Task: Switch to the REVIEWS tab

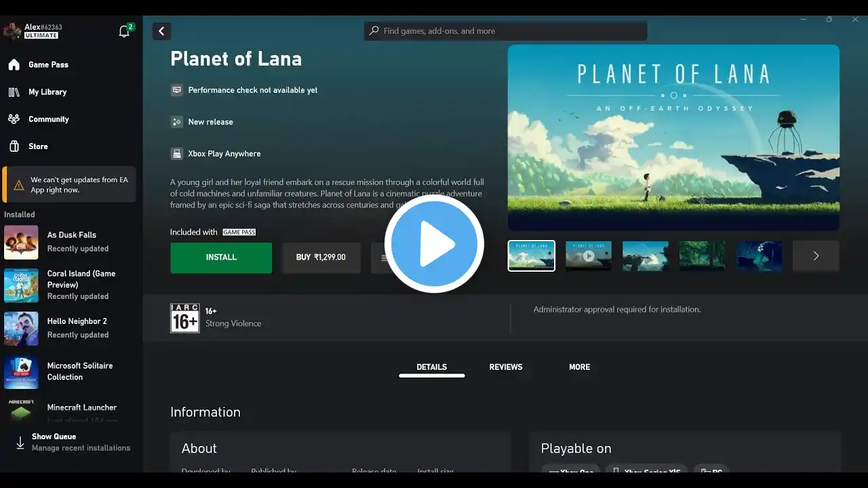Action: click(506, 367)
